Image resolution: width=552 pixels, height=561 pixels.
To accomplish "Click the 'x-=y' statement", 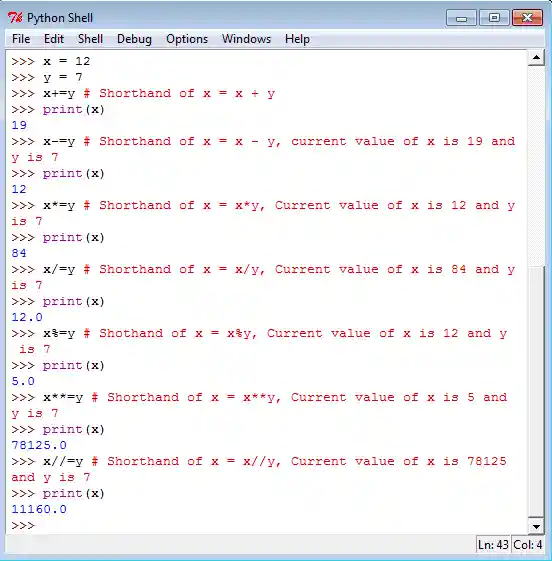I will tap(59, 141).
